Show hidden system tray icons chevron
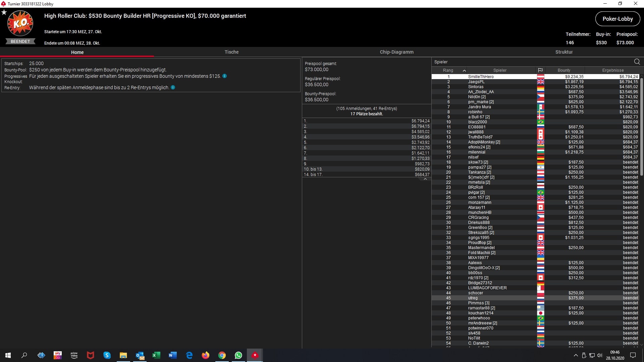Viewport: 644px width, 362px height. pyautogui.click(x=576, y=355)
